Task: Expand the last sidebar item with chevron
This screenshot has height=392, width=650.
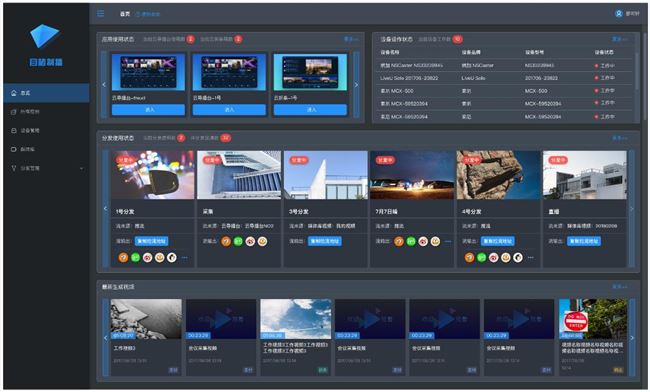Action: click(x=81, y=168)
